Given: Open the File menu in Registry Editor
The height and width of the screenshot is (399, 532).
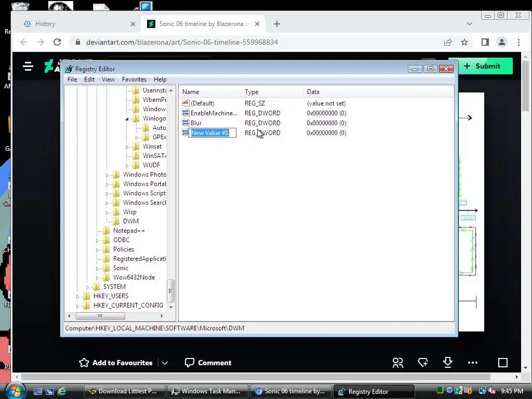Looking at the screenshot, I should (72, 79).
